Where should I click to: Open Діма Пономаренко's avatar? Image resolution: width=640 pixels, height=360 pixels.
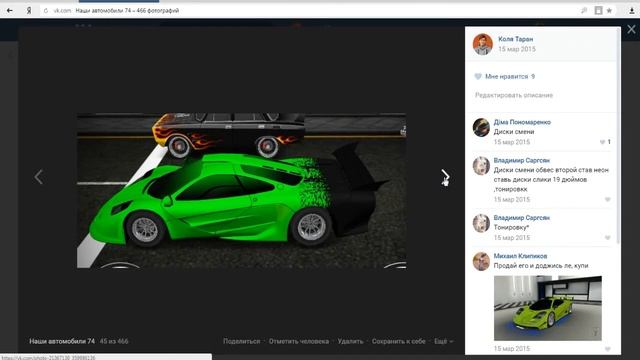481,127
